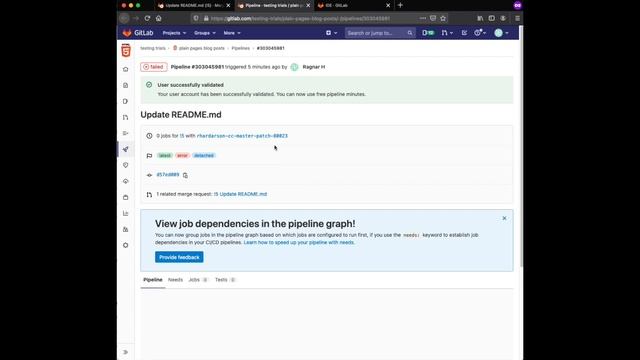Open the CI/CD rocket icon in sidebar
Screen dimensions: 640x360
coord(125,149)
